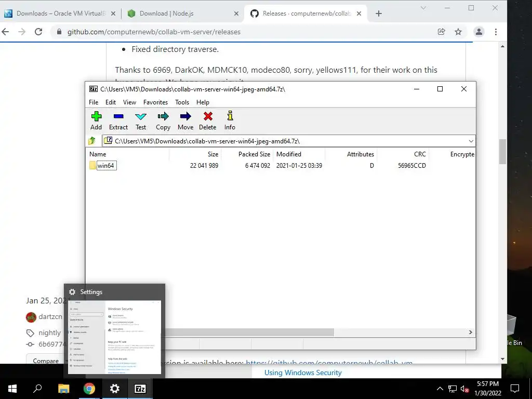
Task: Open the Tools menu
Action: (182, 102)
